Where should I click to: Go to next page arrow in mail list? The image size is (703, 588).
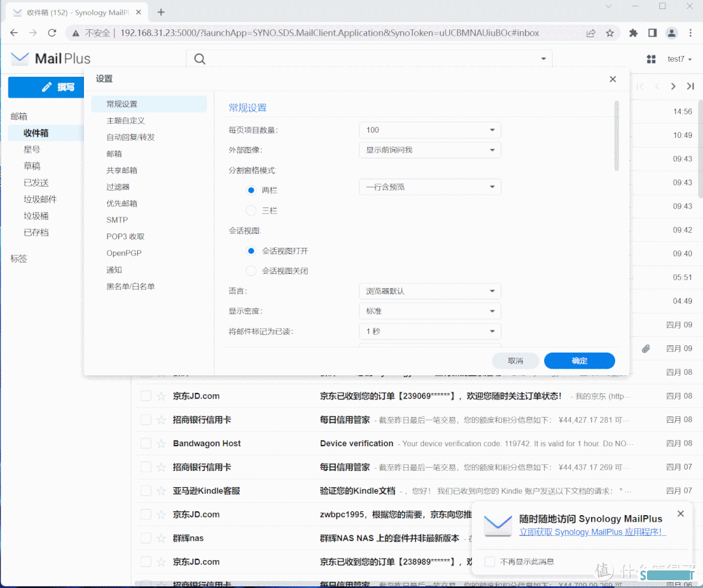pyautogui.click(x=673, y=86)
